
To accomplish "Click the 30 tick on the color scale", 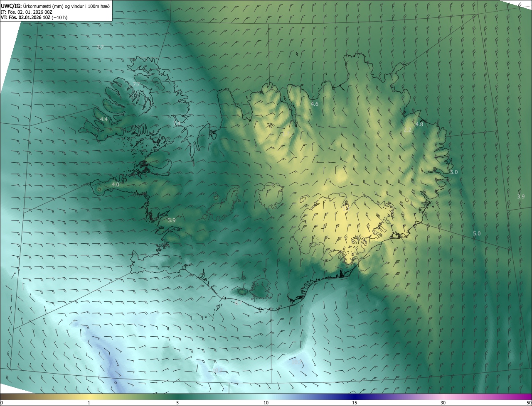I will point(443,403).
